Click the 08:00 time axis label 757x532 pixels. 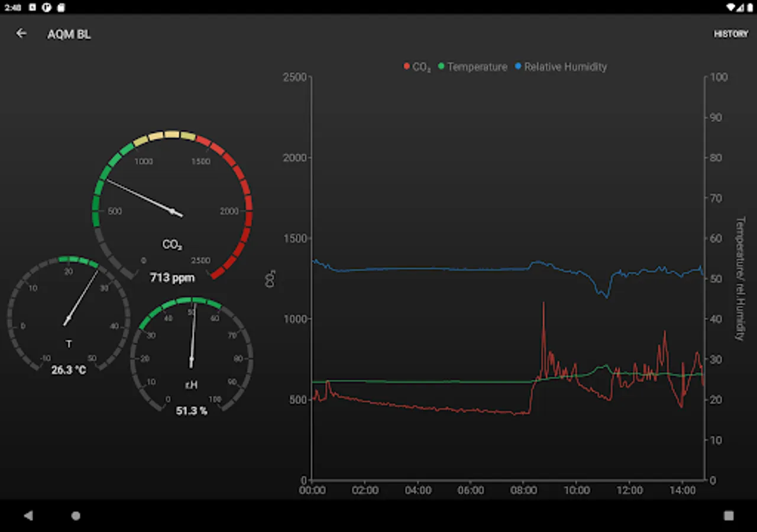pyautogui.click(x=524, y=490)
